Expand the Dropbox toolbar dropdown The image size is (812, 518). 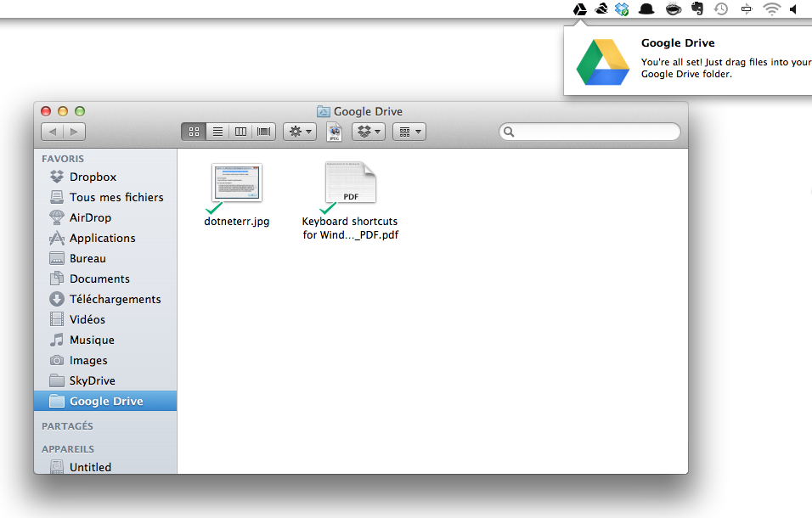click(x=369, y=132)
